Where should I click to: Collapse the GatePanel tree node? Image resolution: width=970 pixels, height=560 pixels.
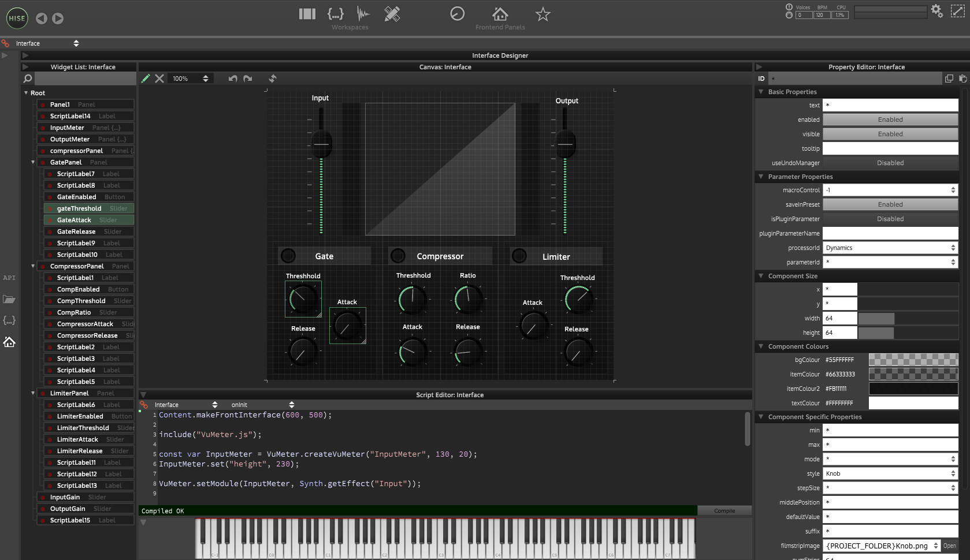tap(33, 162)
